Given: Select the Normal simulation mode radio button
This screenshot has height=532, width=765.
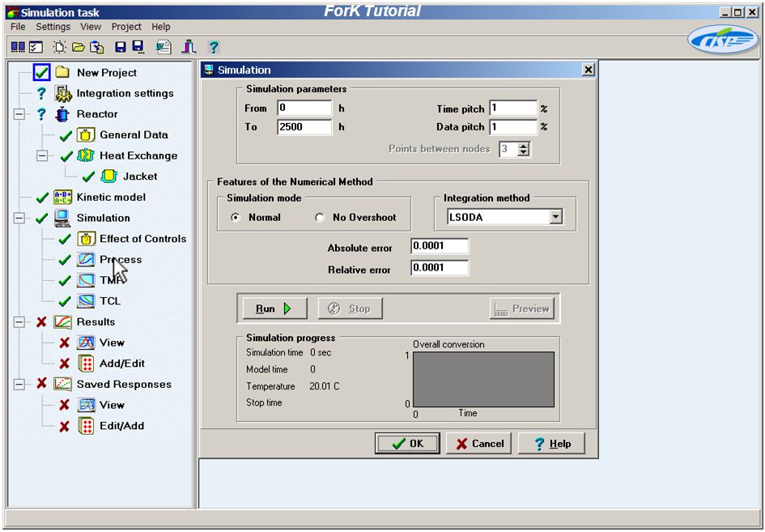Looking at the screenshot, I should pos(236,218).
